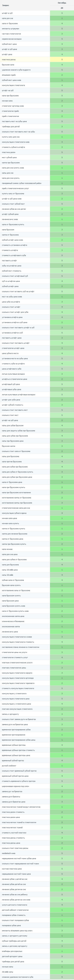Click the highlighted row пластика десны
The image size is (74, 980).
[37, 59]
